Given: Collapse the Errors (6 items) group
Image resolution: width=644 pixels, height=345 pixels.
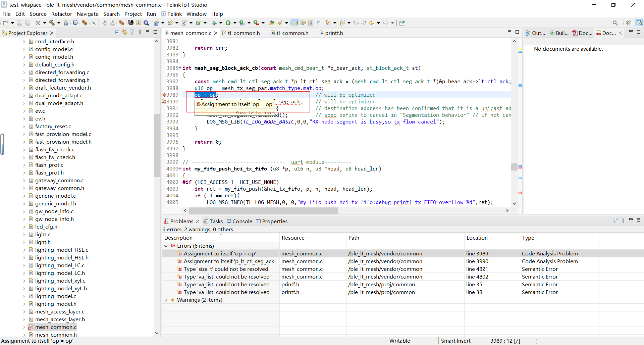Looking at the screenshot, I should tap(166, 246).
